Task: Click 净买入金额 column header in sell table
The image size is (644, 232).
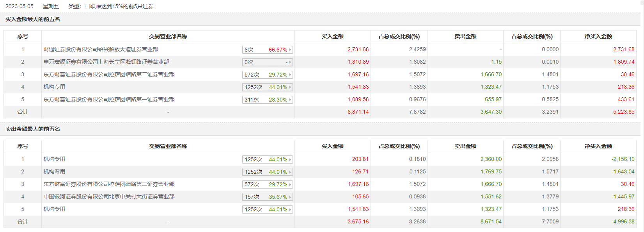Action: point(598,146)
